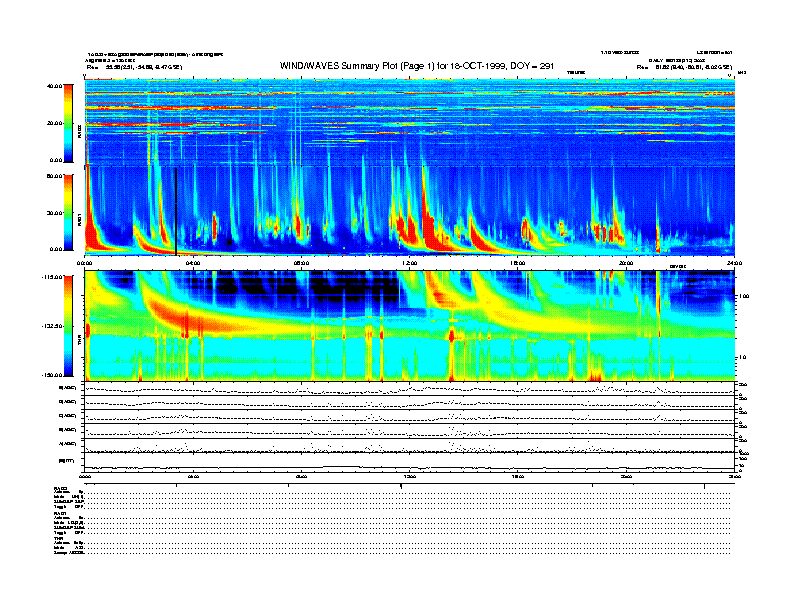This screenshot has height=612, width=792.
Task: Click the RAD2 heading in the bottom status table
Action: [x=61, y=489]
